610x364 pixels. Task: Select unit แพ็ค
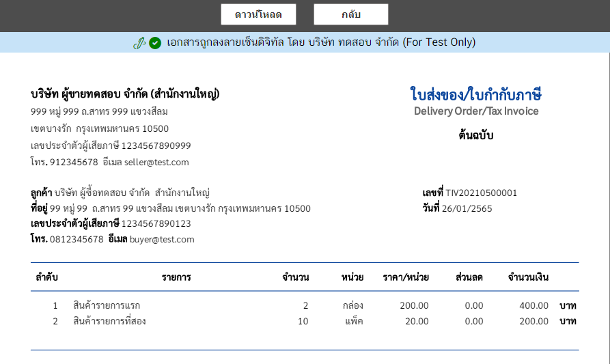354,321
